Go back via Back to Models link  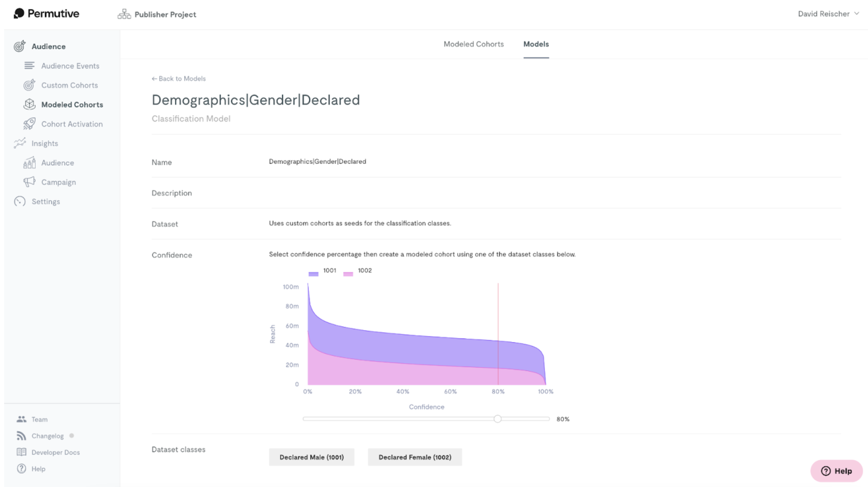click(179, 78)
